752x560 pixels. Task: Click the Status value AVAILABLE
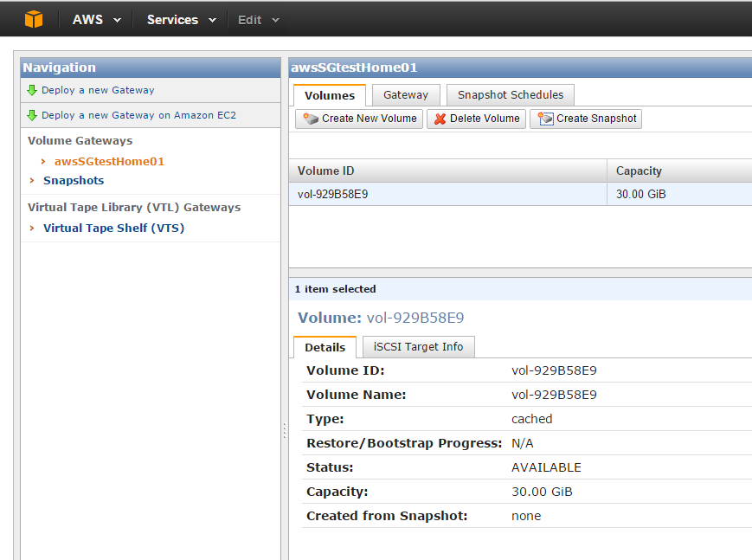tap(546, 467)
